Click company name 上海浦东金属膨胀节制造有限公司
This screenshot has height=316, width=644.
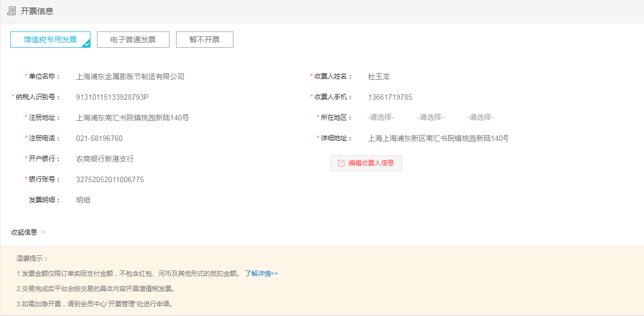(x=130, y=76)
